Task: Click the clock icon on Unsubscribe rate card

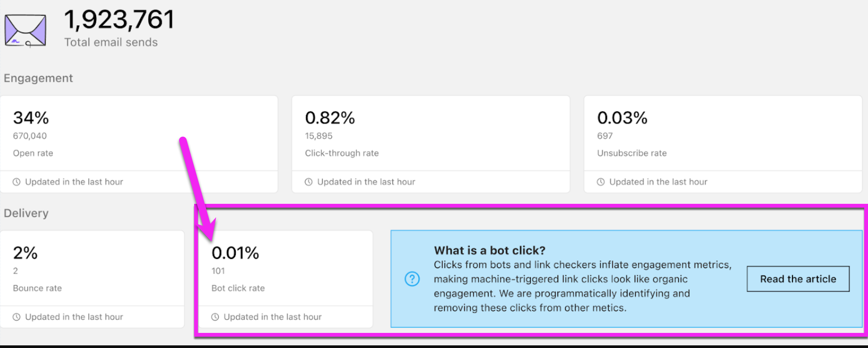Action: [601, 182]
